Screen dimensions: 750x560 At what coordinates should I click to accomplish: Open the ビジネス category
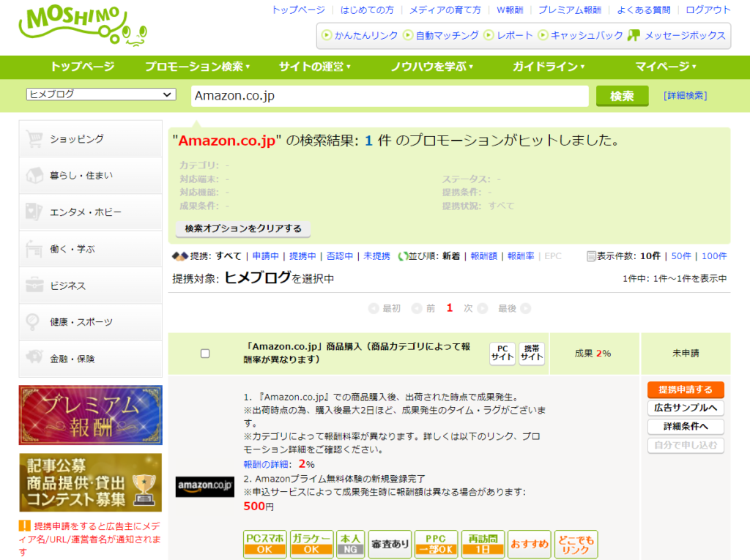(90, 285)
